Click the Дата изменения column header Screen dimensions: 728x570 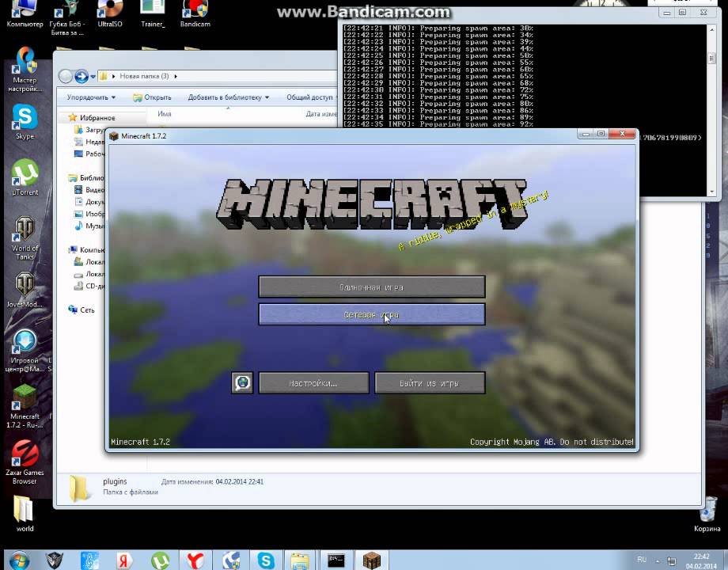pos(321,114)
